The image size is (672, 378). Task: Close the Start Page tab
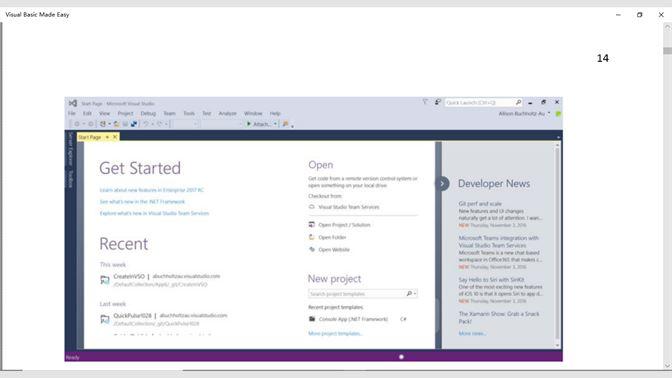[115, 137]
